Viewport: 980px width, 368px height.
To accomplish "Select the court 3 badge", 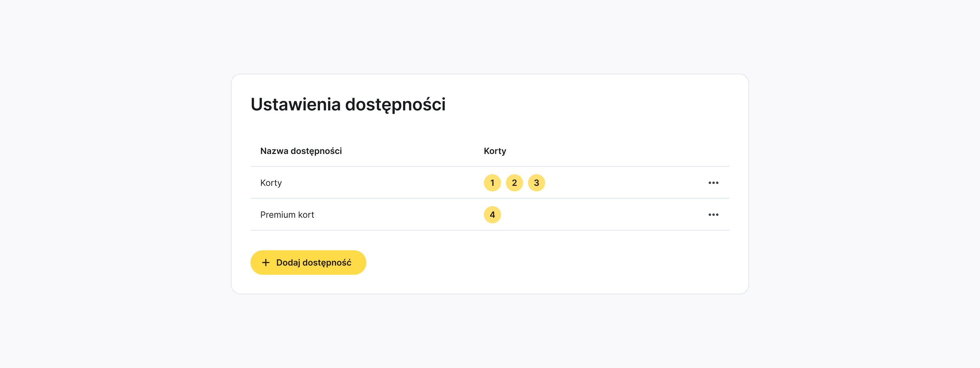I will point(537,183).
